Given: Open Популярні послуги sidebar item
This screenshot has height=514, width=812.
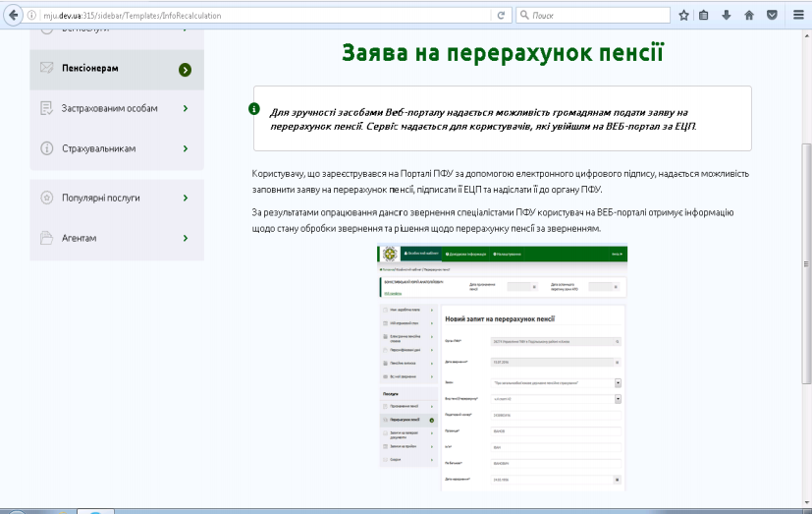Looking at the screenshot, I should tap(117, 198).
